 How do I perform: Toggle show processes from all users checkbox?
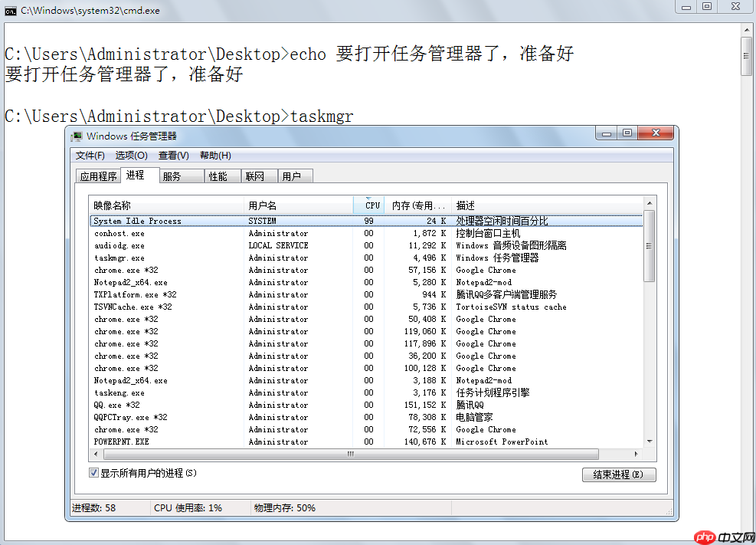coord(94,473)
